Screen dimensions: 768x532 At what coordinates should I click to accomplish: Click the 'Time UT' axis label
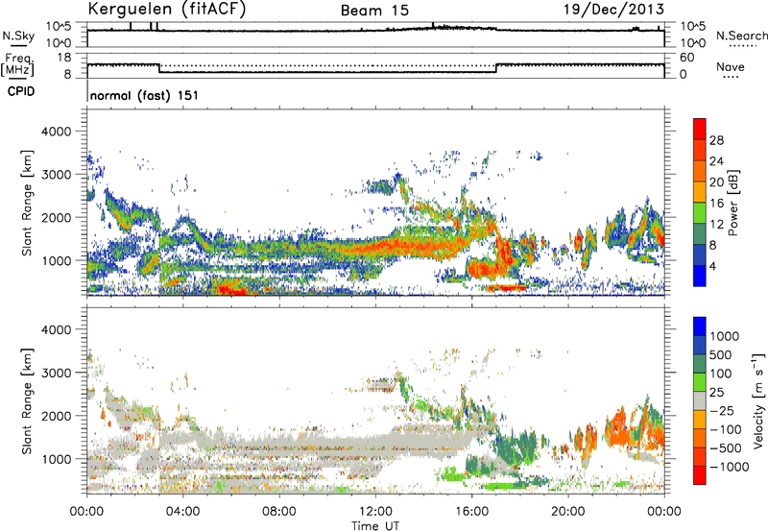point(375,526)
